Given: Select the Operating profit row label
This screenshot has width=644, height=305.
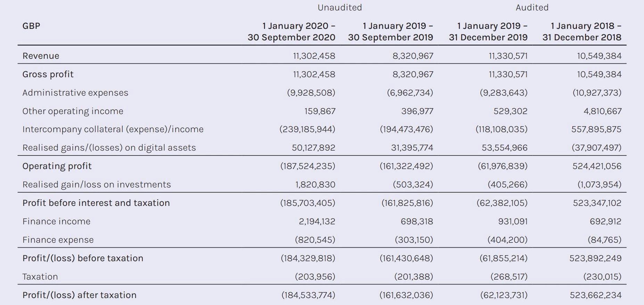Looking at the screenshot, I should (57, 166).
